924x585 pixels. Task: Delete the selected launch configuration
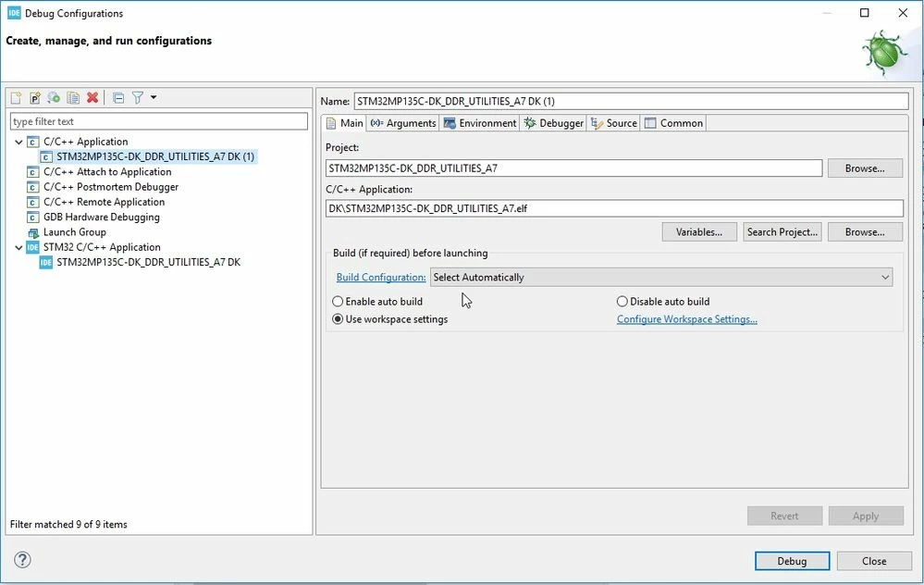[92, 98]
